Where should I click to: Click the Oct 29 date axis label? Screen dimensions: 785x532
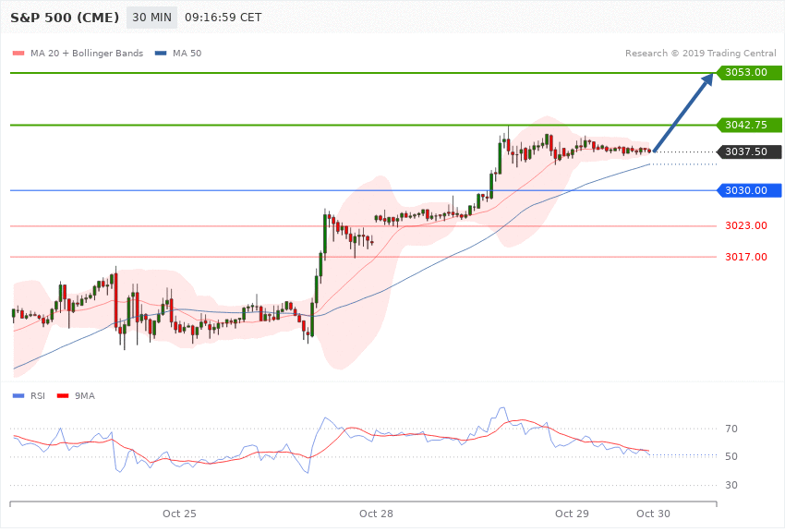(x=572, y=514)
